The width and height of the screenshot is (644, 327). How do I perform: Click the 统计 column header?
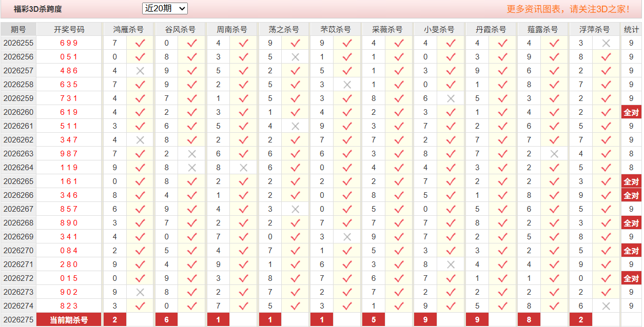click(631, 29)
